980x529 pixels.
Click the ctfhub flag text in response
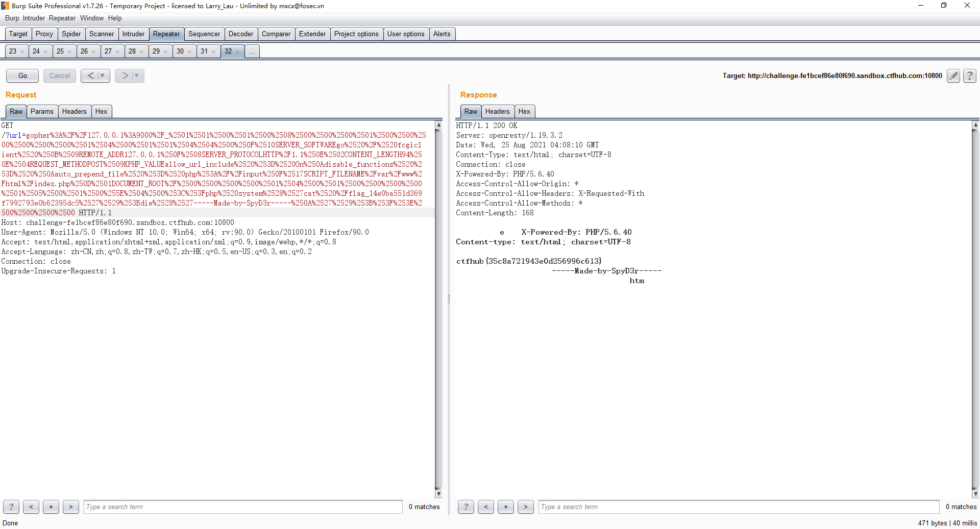[x=529, y=261]
